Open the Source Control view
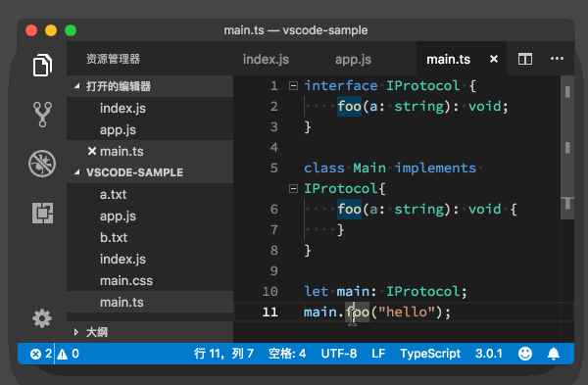 click(42, 115)
